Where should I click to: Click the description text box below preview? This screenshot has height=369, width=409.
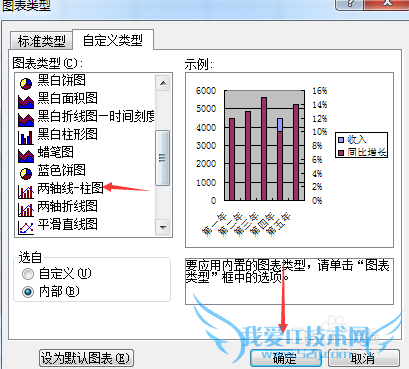point(289,281)
